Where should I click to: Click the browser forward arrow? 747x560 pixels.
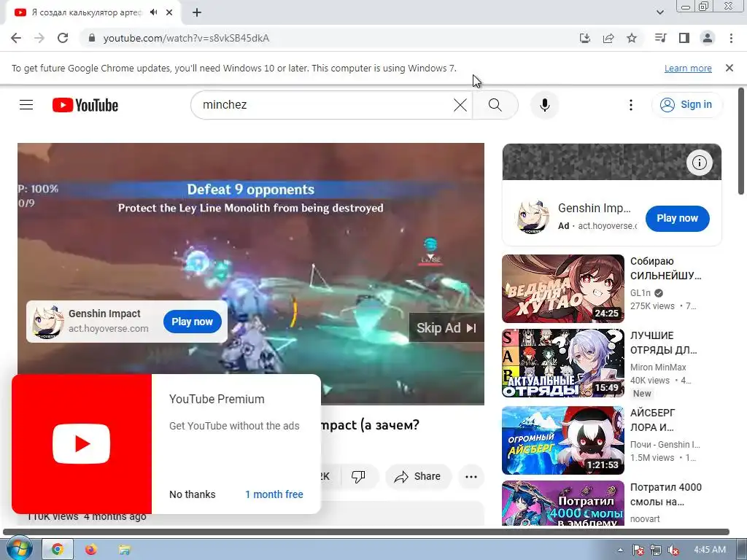39,38
